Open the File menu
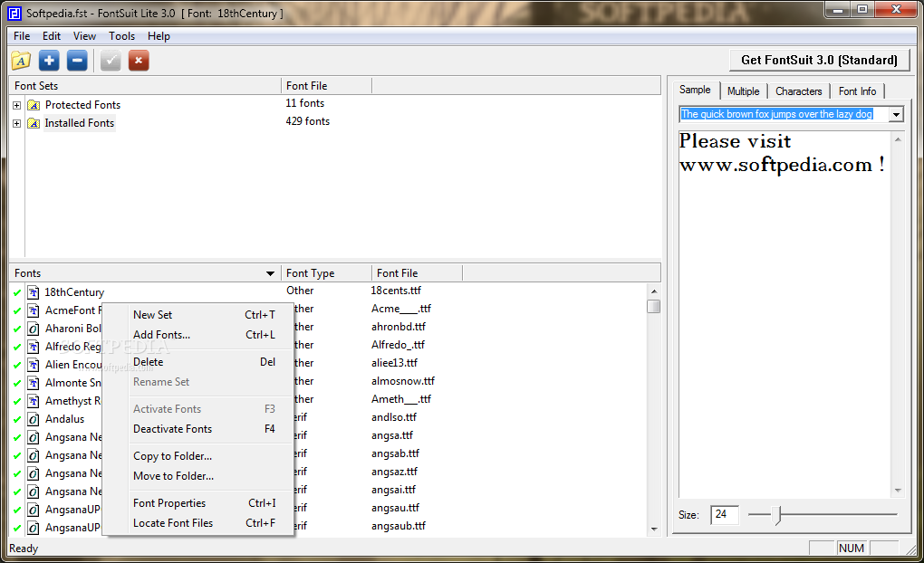The image size is (924, 563). [22, 36]
